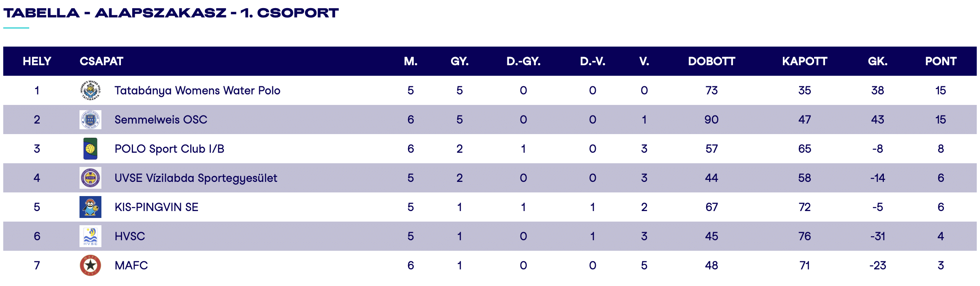Viewport: 980px width, 286px height.
Task: Click the Tatabánya Womens Water Polo logo
Action: coord(90,90)
